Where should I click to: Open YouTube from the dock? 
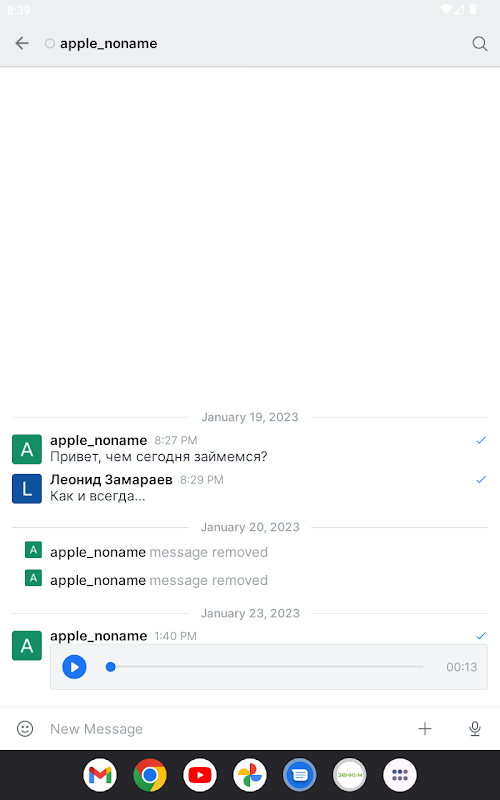(x=200, y=775)
